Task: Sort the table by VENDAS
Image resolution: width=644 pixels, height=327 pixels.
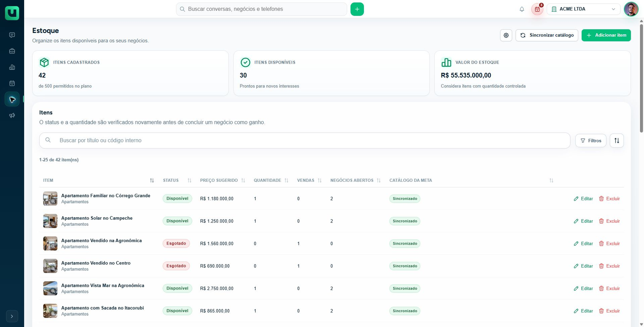Action: pyautogui.click(x=320, y=181)
